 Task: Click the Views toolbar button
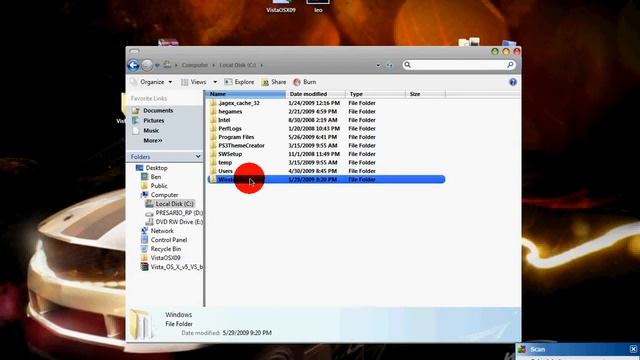click(194, 82)
